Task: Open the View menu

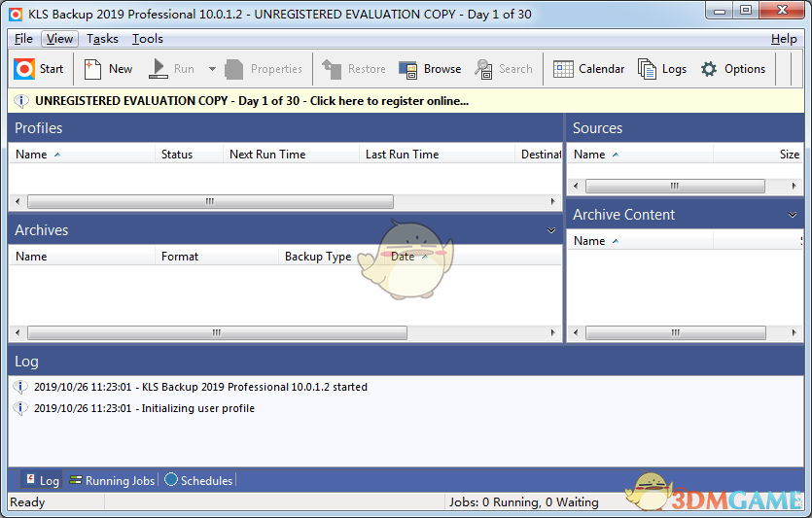Action: pyautogui.click(x=59, y=39)
